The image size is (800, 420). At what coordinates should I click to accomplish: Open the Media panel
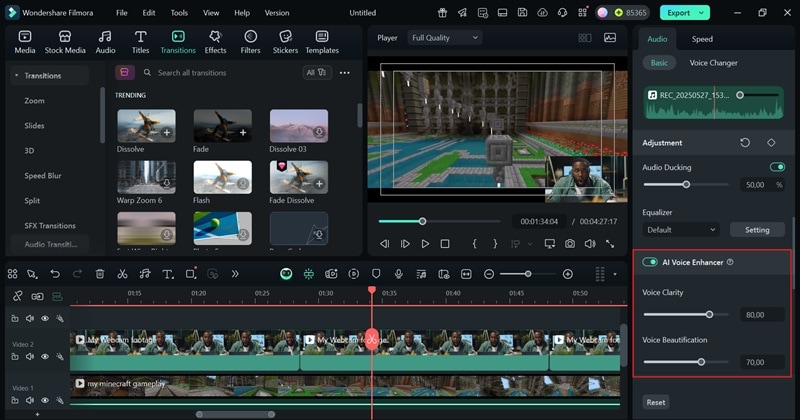coord(24,42)
